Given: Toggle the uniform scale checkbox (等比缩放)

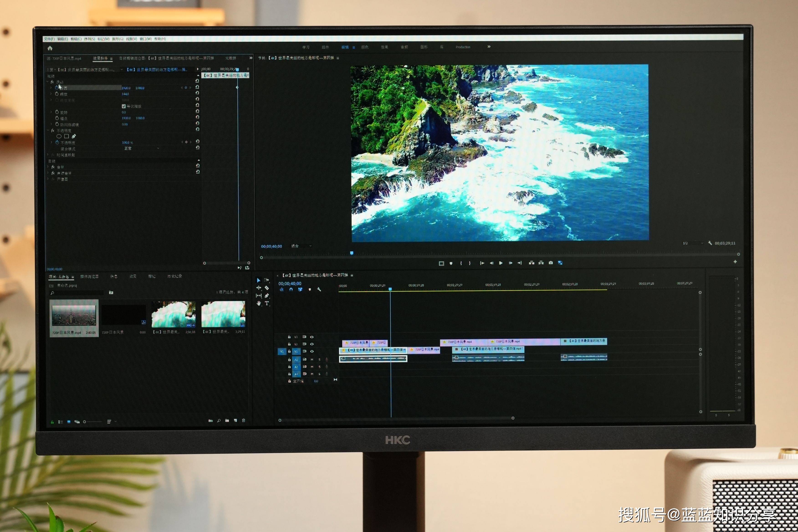Looking at the screenshot, I should (x=124, y=106).
